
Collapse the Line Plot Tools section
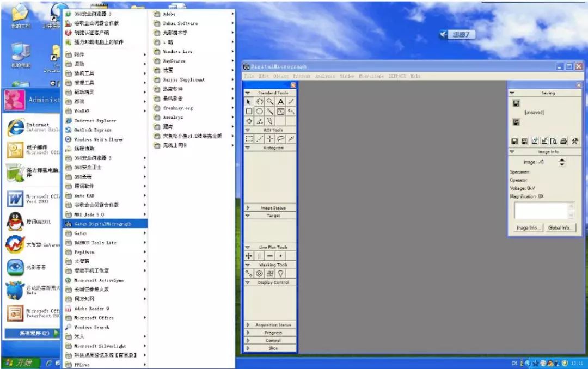(248, 248)
